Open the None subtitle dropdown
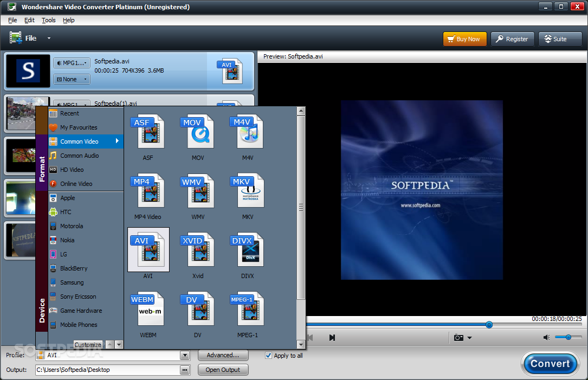This screenshot has height=380, width=588. [72, 79]
